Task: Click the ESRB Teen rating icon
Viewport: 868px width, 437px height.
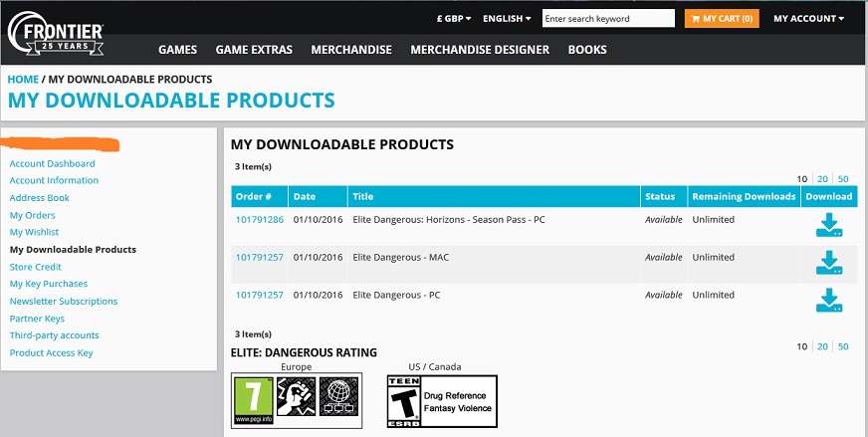Action: point(404,401)
